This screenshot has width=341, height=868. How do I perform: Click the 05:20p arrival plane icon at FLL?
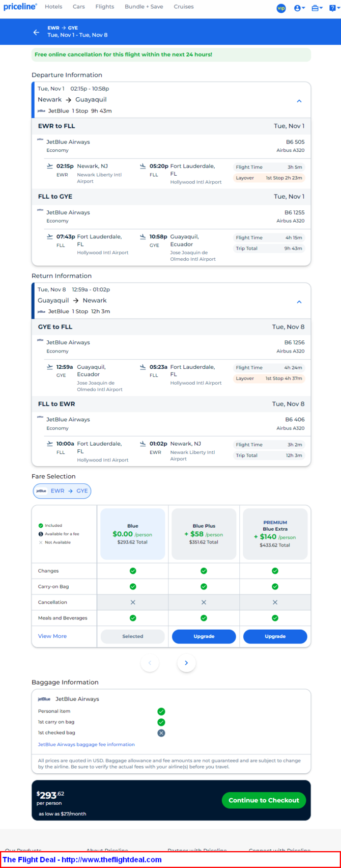[143, 166]
